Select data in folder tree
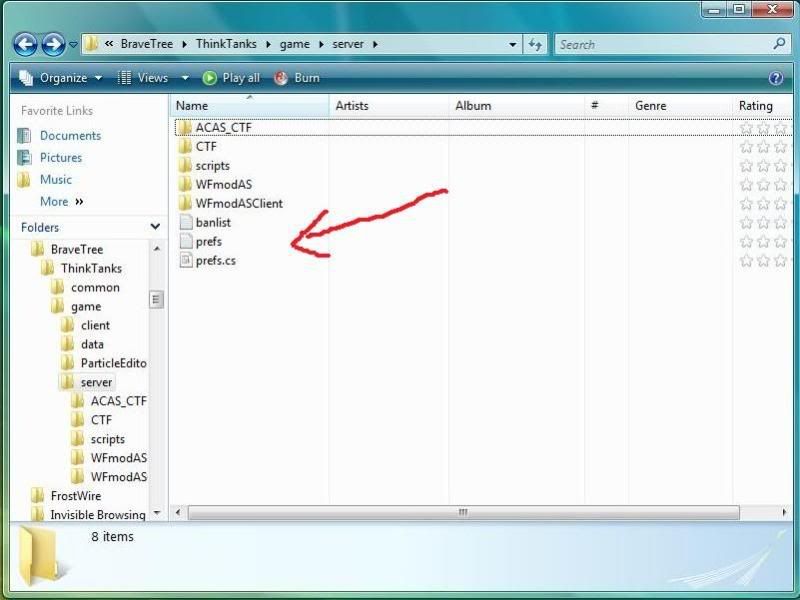 pyautogui.click(x=92, y=344)
